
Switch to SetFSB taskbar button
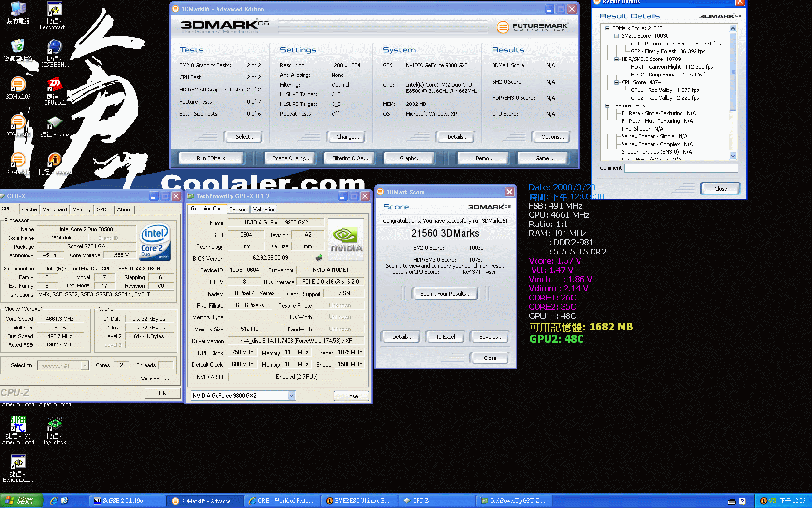click(128, 501)
